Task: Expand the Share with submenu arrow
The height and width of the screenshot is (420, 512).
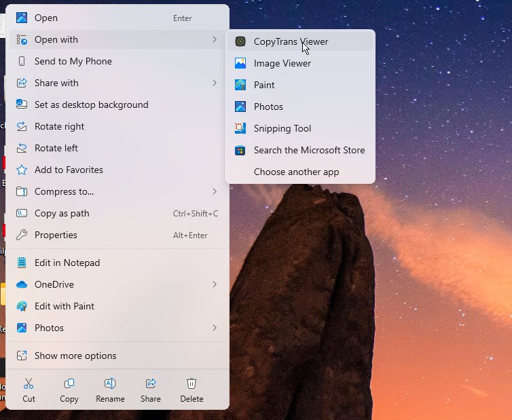Action: 215,83
